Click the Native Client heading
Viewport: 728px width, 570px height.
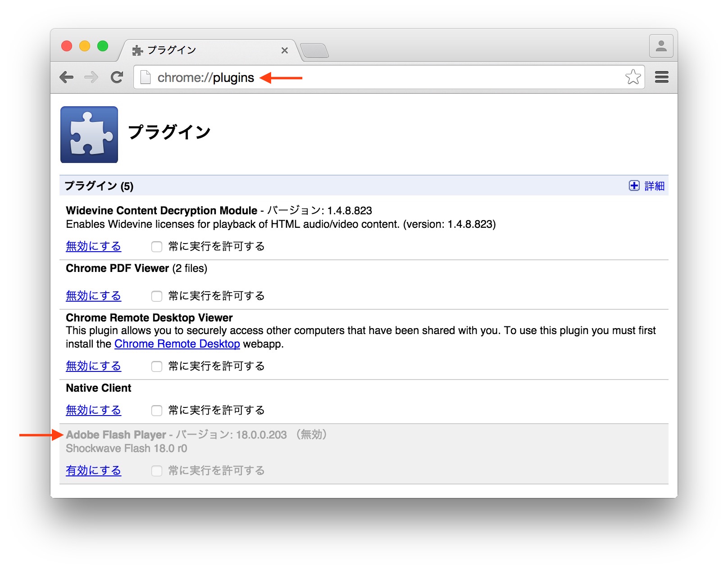[98, 388]
